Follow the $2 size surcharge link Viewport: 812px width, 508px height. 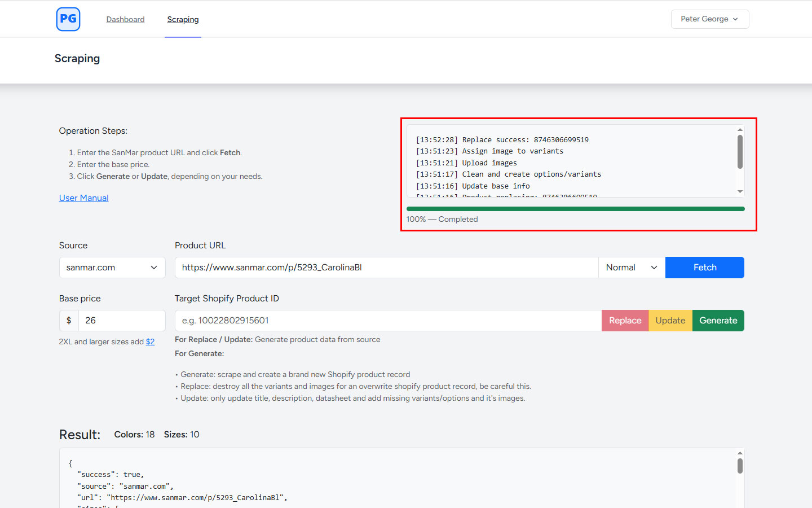tap(150, 342)
